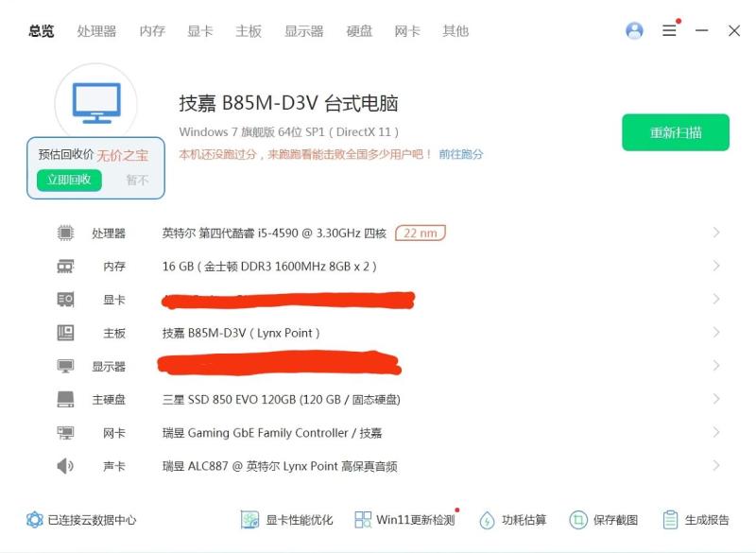The width and height of the screenshot is (756, 553).
Task: Open Win11更新检测 tool
Action: (x=404, y=520)
